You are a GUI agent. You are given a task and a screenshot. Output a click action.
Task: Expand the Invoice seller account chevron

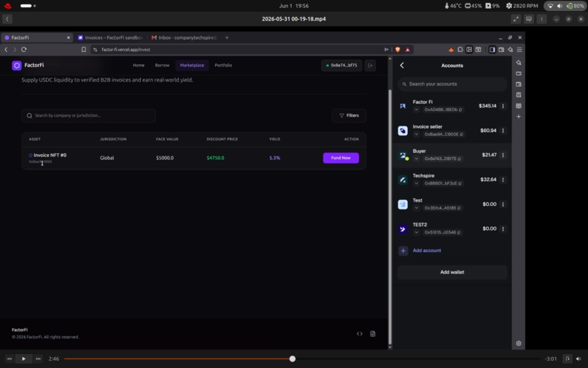click(417, 134)
